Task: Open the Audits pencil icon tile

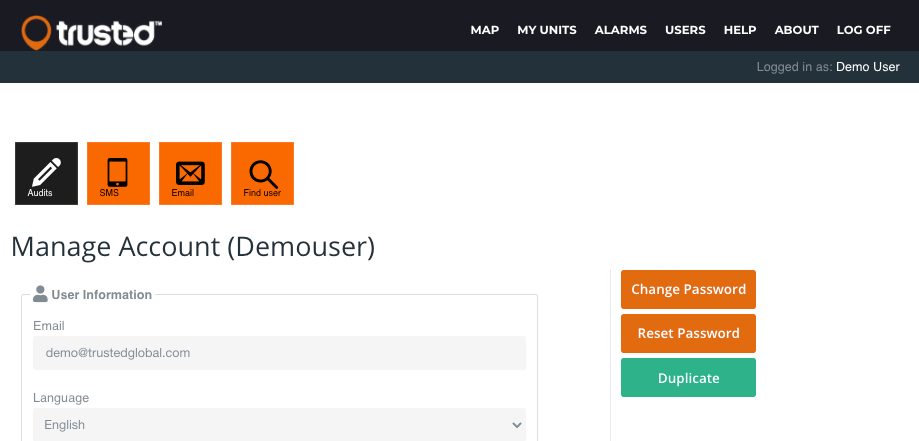Action: (x=46, y=174)
